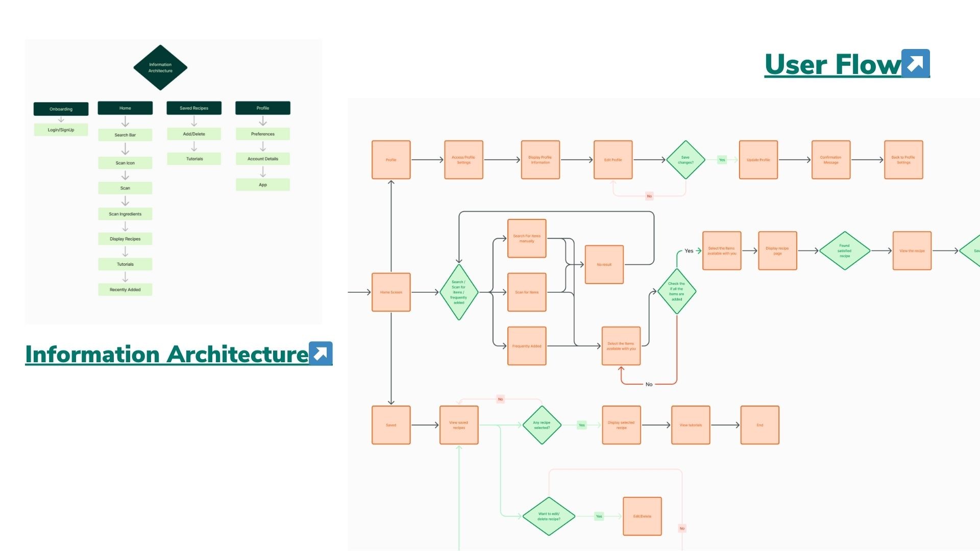Open the User Flow link
This screenshot has width=980, height=551.
(x=832, y=65)
